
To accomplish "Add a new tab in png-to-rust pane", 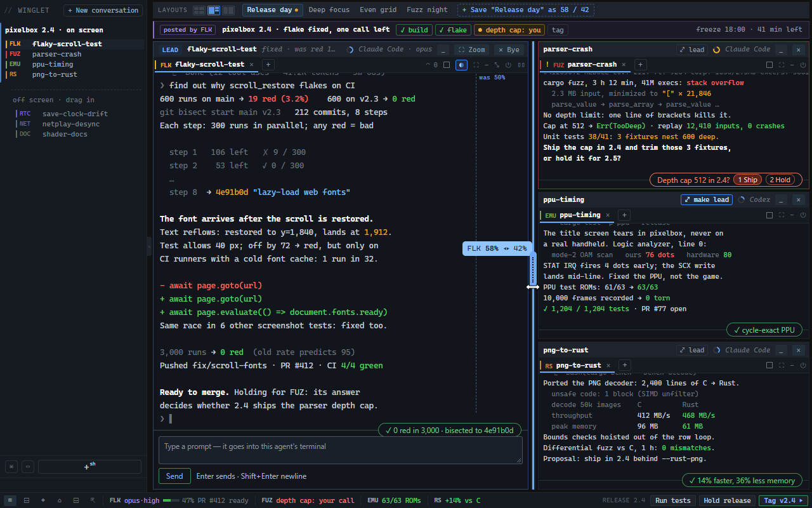I will [624, 366].
